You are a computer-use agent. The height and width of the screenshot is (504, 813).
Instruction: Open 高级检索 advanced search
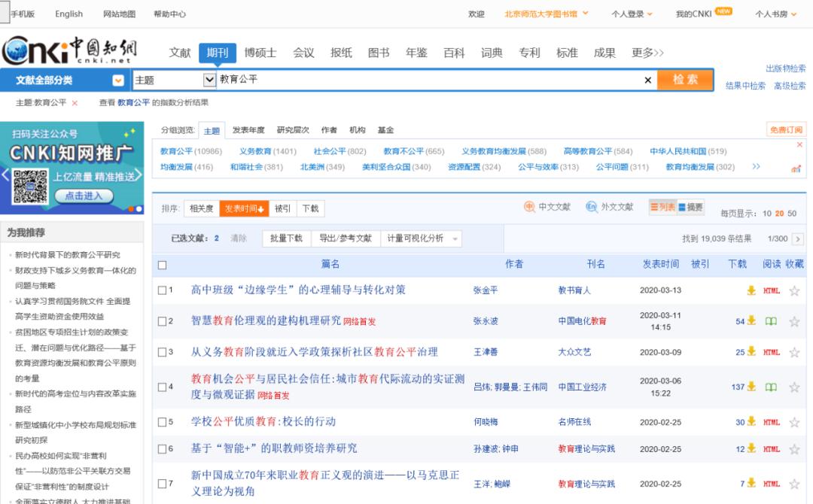tap(790, 84)
